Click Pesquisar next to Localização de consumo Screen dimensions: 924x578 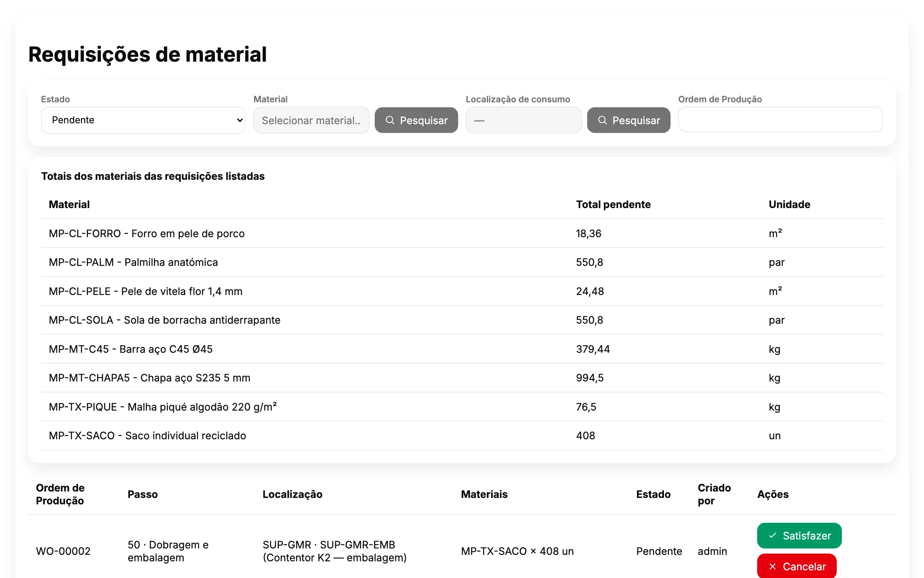[x=628, y=120]
